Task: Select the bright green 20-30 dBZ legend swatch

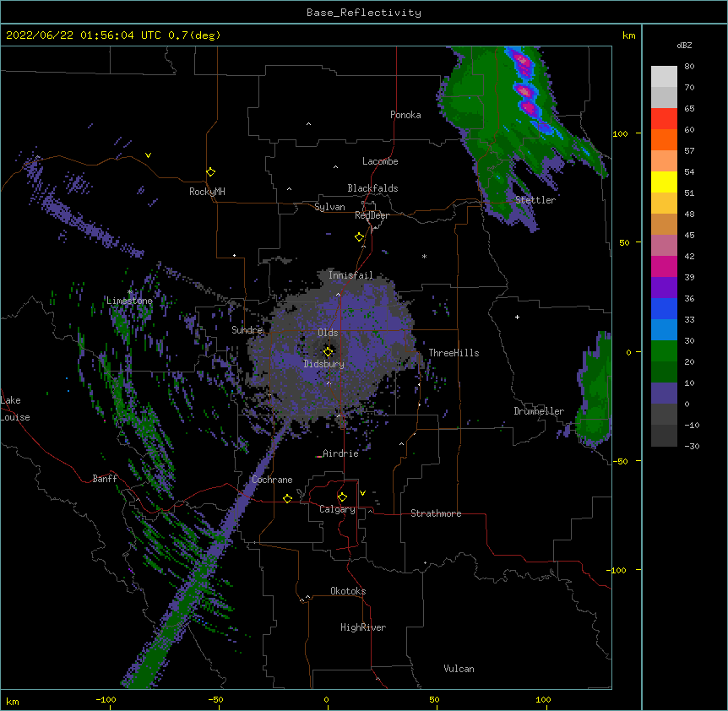Action: pos(664,351)
